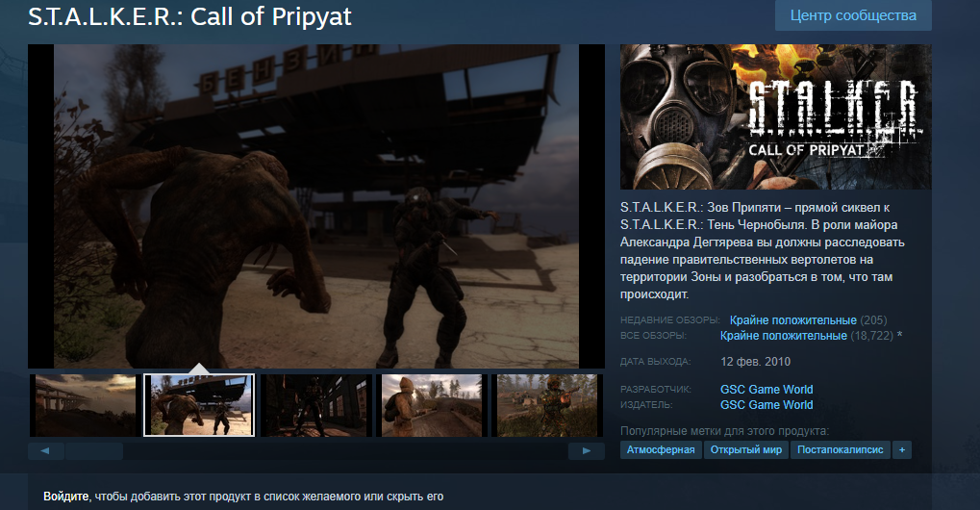Click the S.T.A.L.K.E.R. Call of Pripyat header image
The image size is (980, 510).
[x=775, y=116]
